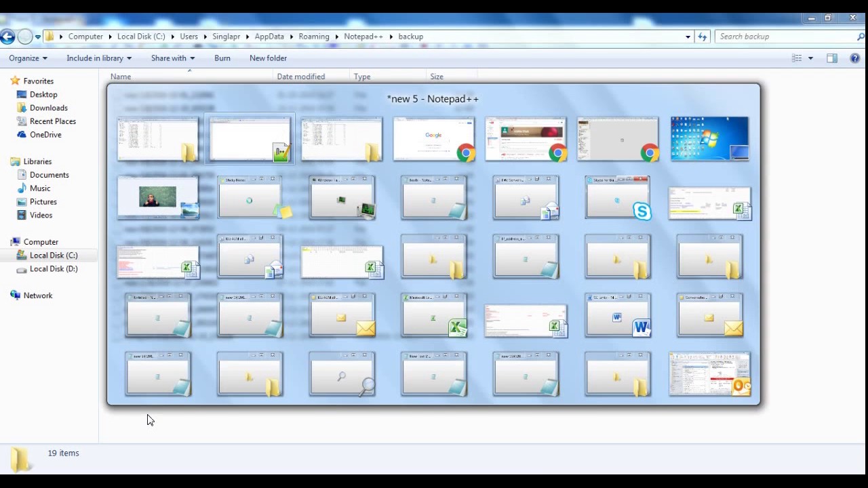Select the Documents library
Screen dimensions: 868x488
49,175
